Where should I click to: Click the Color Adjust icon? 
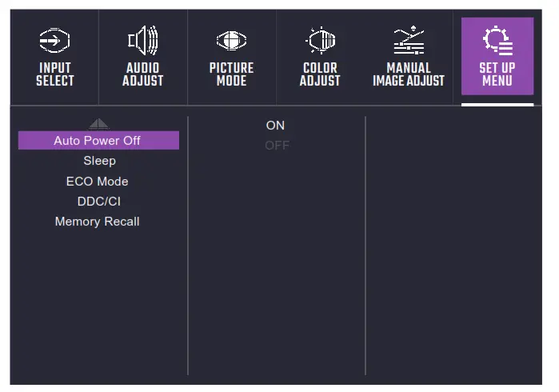click(x=320, y=41)
